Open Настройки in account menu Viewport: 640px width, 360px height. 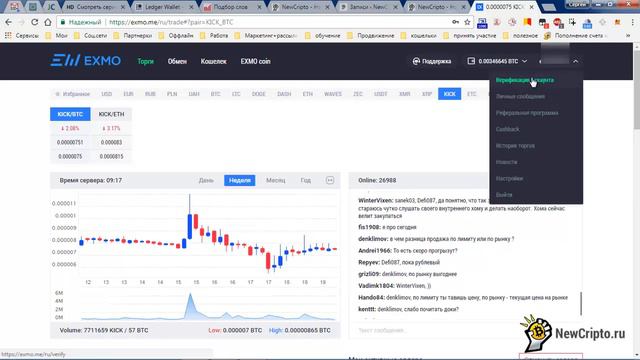click(509, 178)
